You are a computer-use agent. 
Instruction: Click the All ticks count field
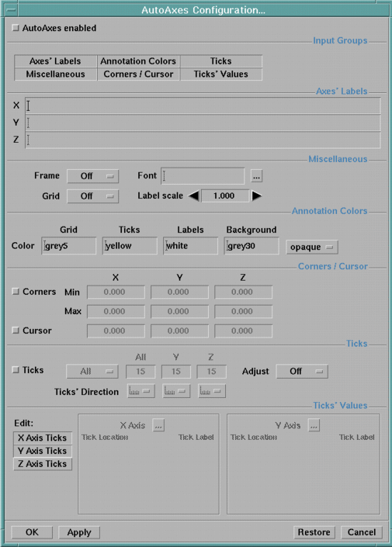(x=140, y=372)
